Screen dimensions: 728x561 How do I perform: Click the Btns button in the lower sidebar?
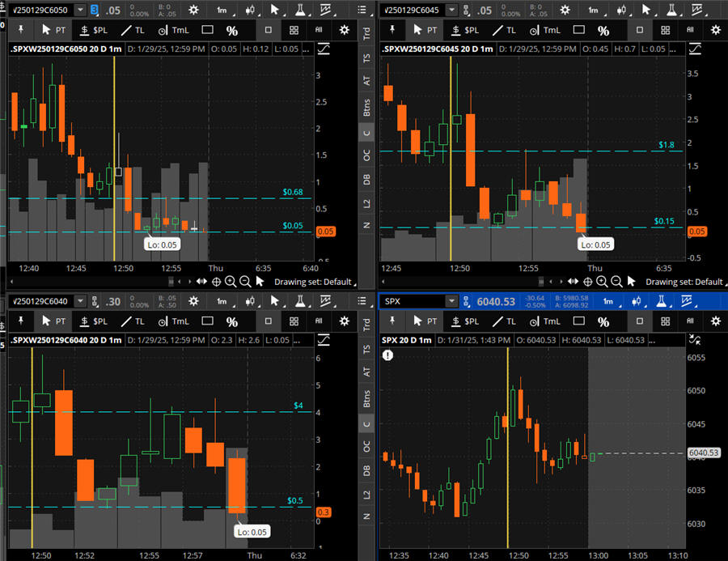point(367,398)
